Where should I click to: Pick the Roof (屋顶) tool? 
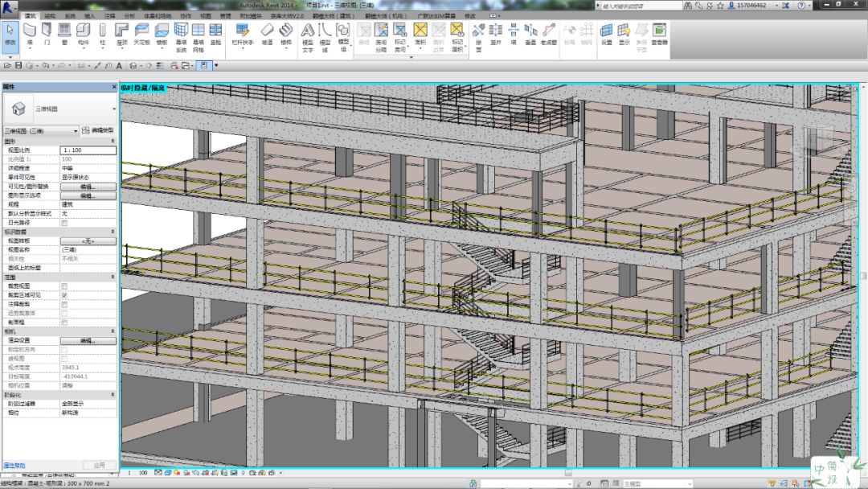[x=121, y=35]
